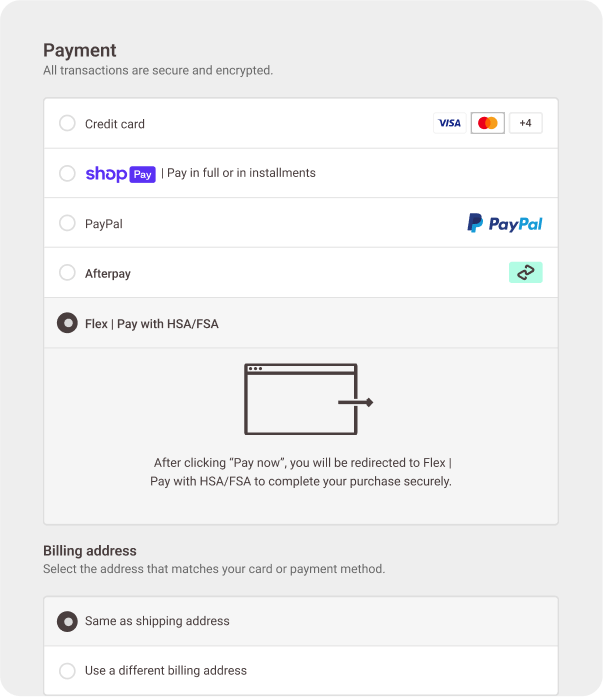The height and width of the screenshot is (697, 603).
Task: Click the 'PayPal' option label text
Action: 104,224
